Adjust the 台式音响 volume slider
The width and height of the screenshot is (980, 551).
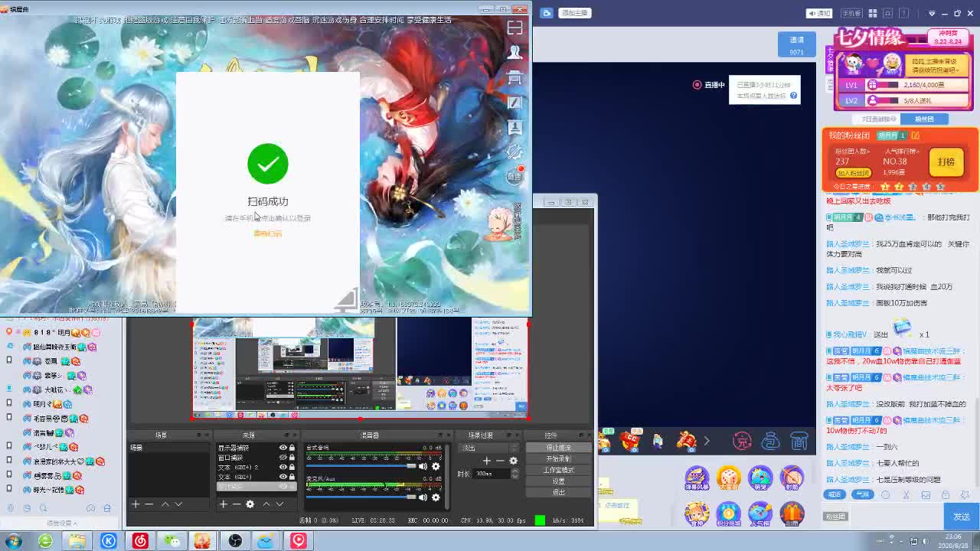coord(361,466)
